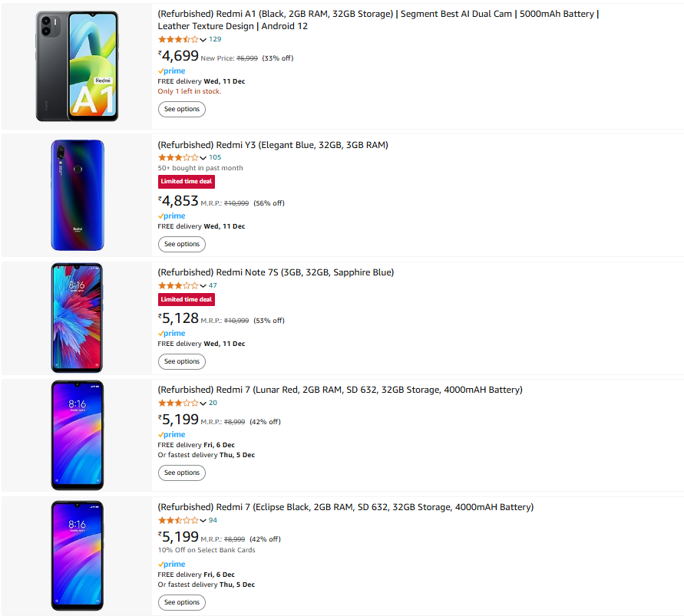The image size is (684, 616).
Task: Expand the rating chevron for Redmi Note 7S
Action: 203,286
